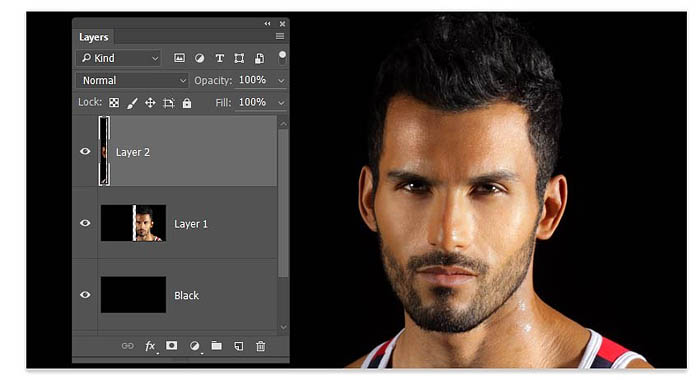The width and height of the screenshot is (700, 380).
Task: Filter layers by pixel layer icon
Action: 179,58
